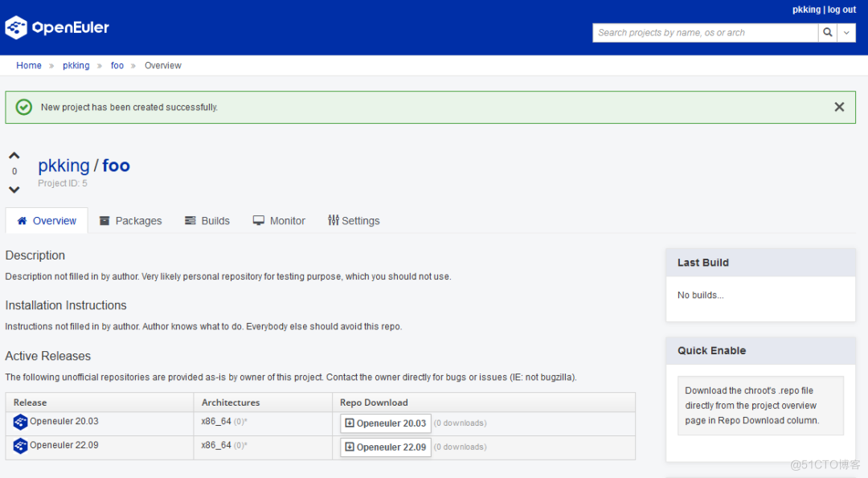The height and width of the screenshot is (478, 868).
Task: Click the Active Releases heading
Action: 48,356
